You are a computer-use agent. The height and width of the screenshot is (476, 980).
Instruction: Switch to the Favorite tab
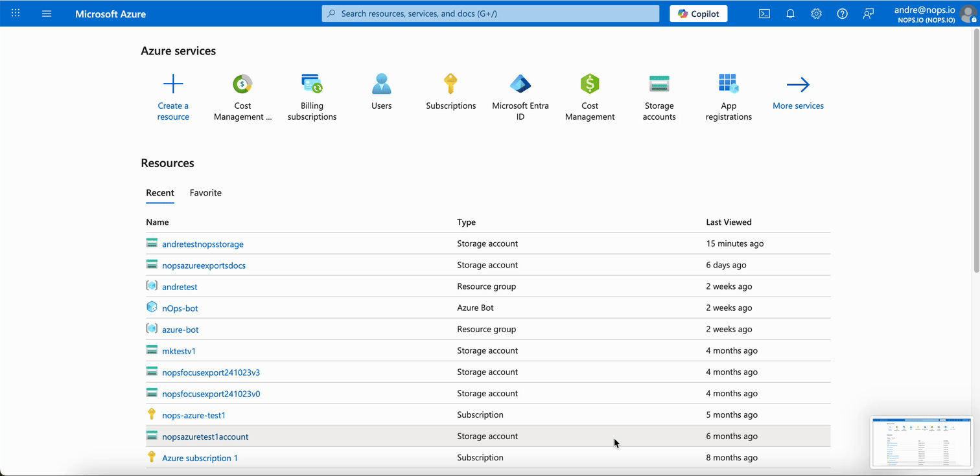(205, 192)
